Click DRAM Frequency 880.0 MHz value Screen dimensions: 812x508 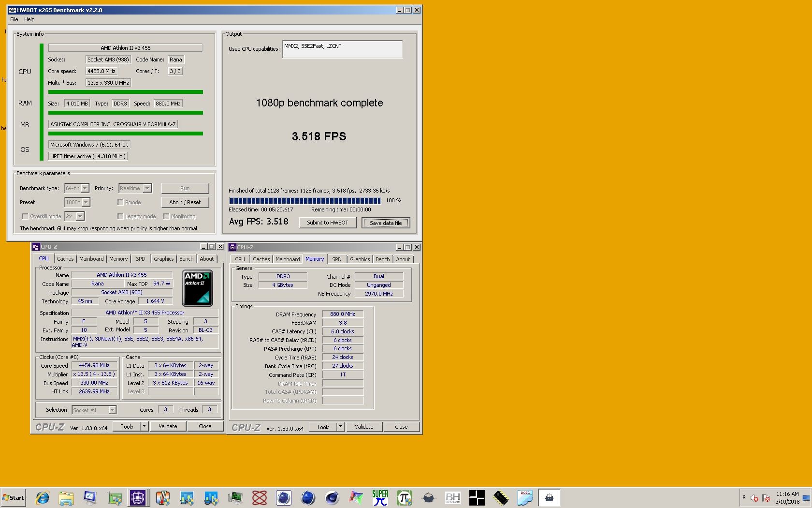tap(343, 314)
